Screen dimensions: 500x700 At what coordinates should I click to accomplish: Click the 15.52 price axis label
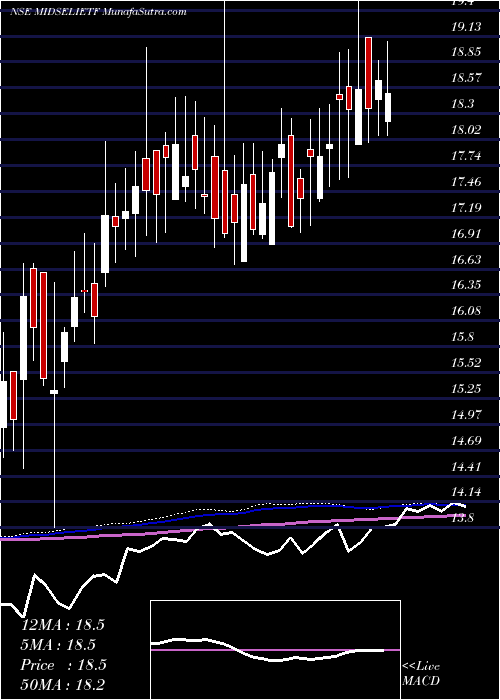pos(467,362)
